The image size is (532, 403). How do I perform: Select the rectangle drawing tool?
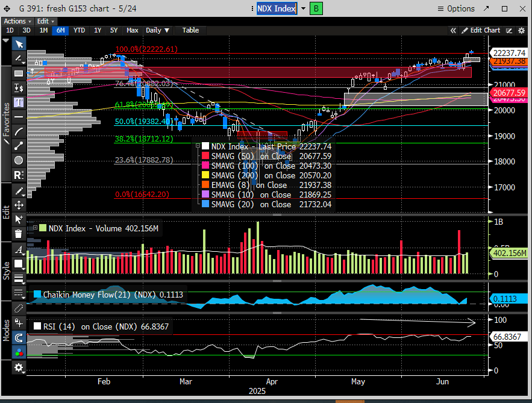pos(19,73)
